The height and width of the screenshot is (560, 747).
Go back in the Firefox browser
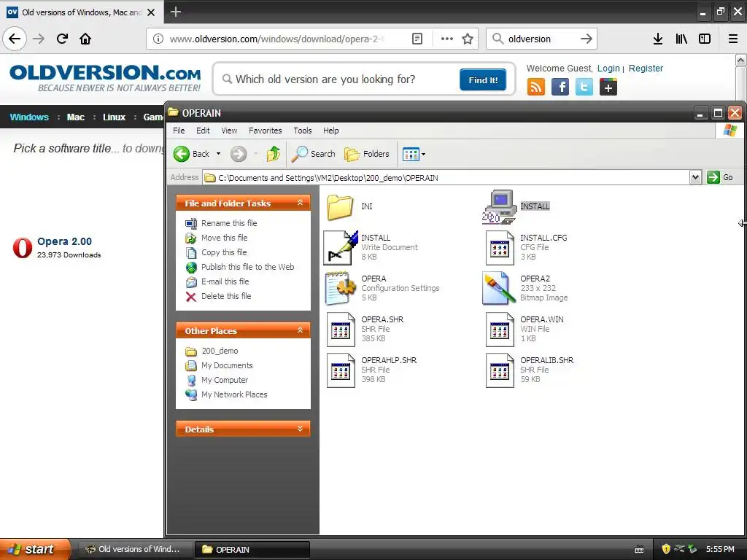click(15, 39)
